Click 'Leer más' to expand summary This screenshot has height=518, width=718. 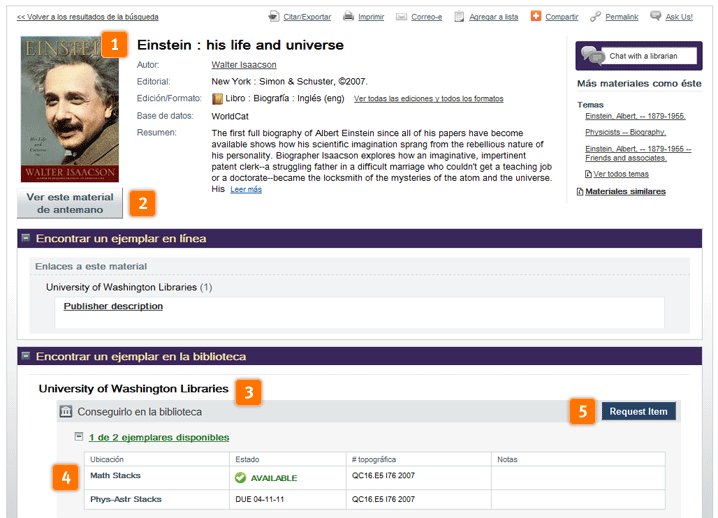[246, 189]
